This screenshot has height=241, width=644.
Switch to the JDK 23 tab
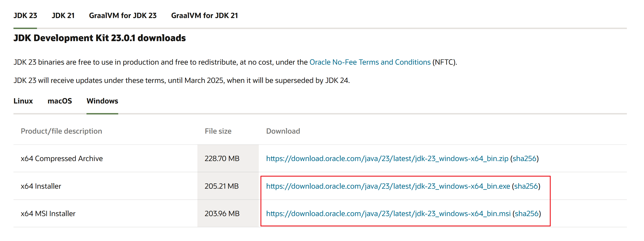pos(25,16)
